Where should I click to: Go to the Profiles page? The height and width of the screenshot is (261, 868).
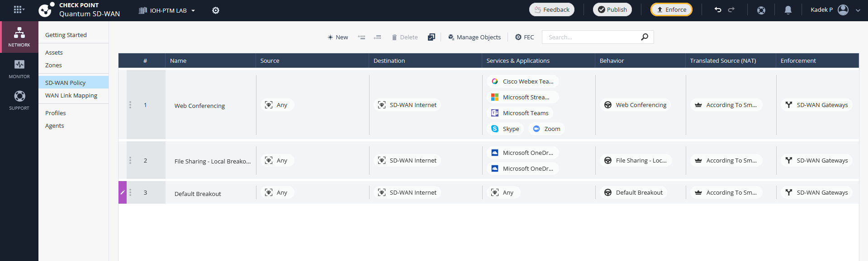55,113
